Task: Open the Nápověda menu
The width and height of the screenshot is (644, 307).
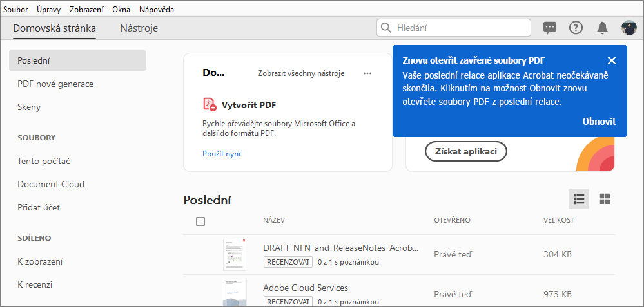Action: click(x=157, y=10)
